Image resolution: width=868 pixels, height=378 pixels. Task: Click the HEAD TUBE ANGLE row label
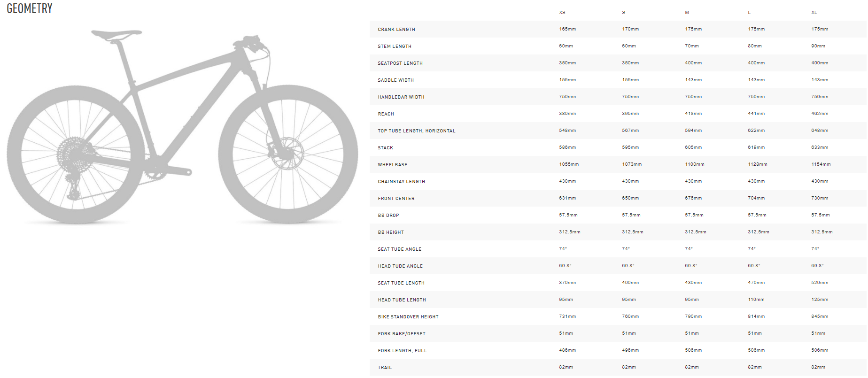400,266
